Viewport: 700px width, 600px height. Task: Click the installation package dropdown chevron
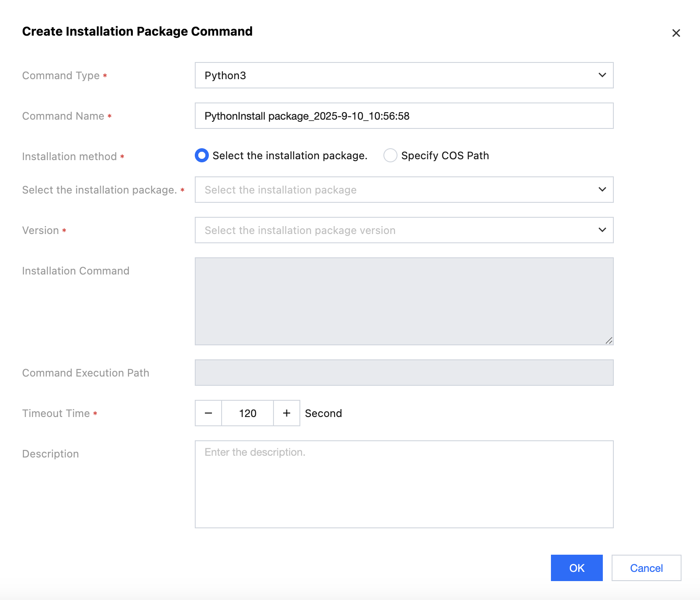[x=602, y=190]
